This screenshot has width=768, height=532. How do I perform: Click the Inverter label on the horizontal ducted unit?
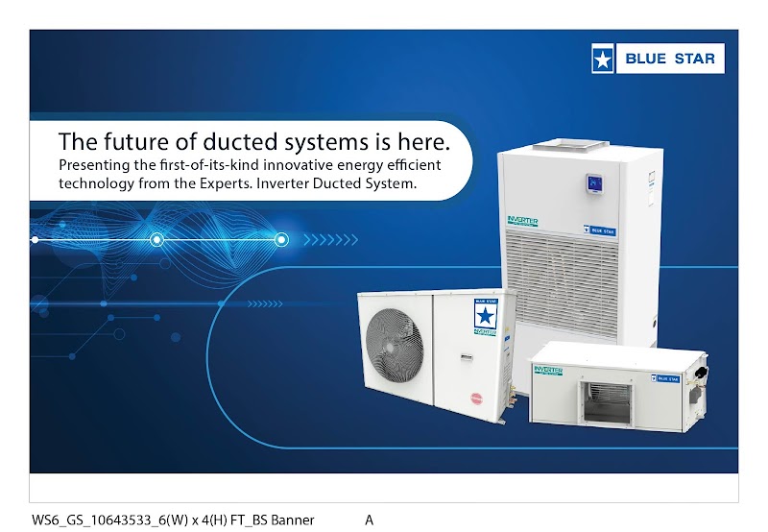coord(548,371)
